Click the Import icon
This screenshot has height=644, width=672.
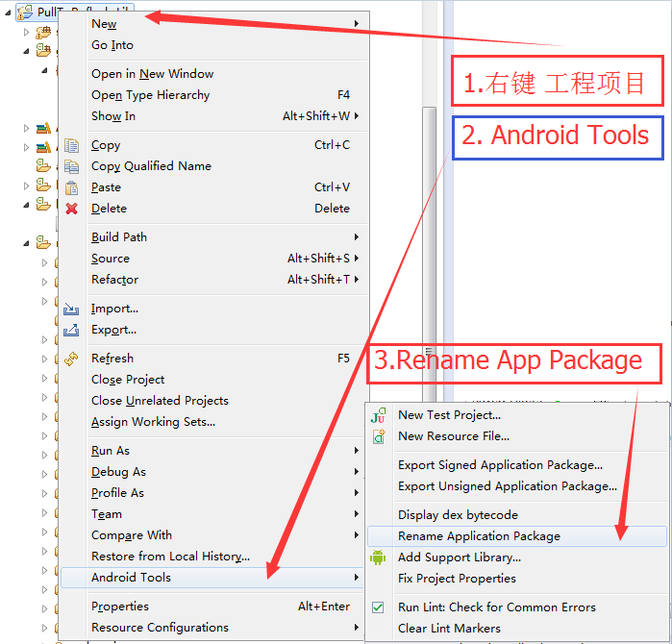click(x=71, y=309)
